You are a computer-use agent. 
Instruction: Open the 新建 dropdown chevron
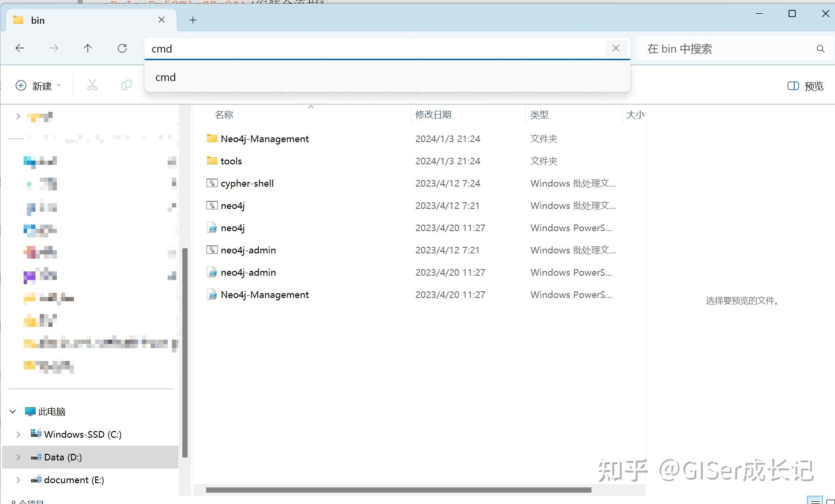(59, 85)
